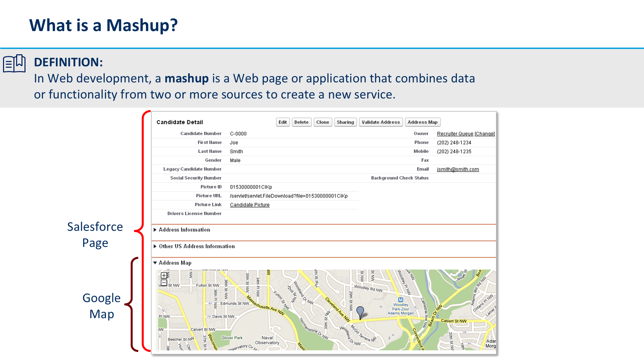Click the Candidate Detail heading
This screenshot has width=644, height=362.
[180, 122]
